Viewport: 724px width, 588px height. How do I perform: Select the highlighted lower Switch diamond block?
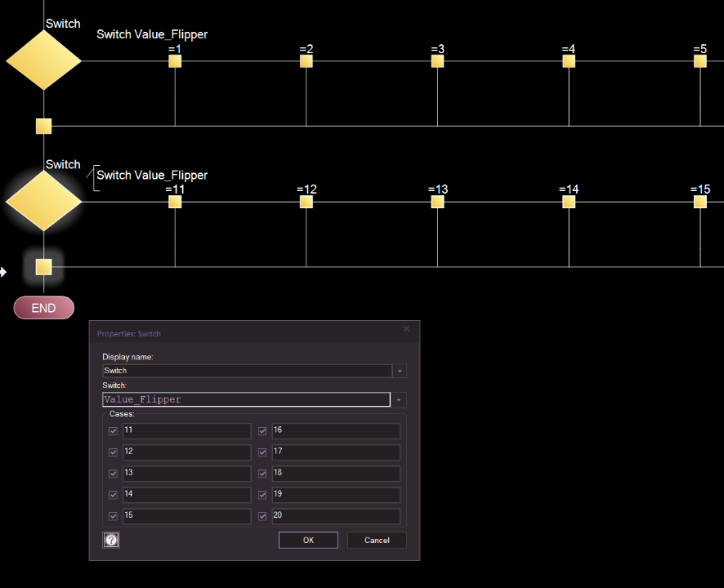pyautogui.click(x=44, y=201)
